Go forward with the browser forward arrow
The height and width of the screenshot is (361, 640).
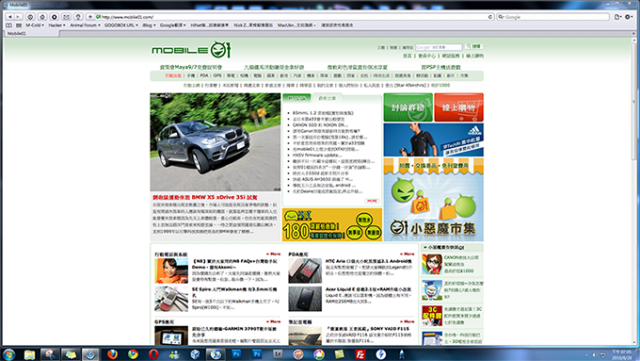click(x=18, y=17)
